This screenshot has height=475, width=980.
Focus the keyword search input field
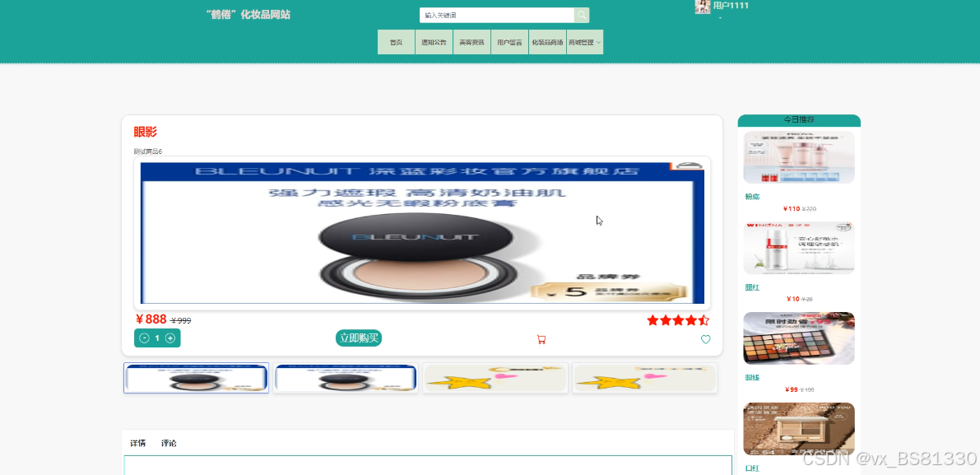pos(497,15)
